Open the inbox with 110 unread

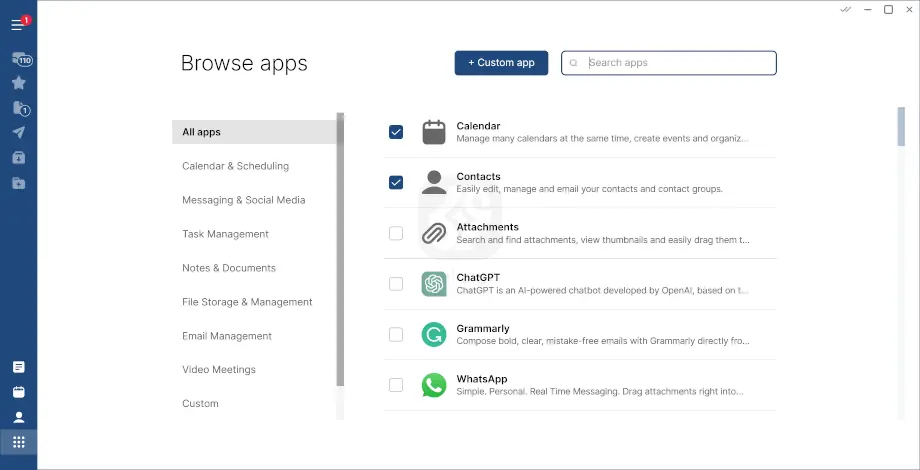(19, 60)
